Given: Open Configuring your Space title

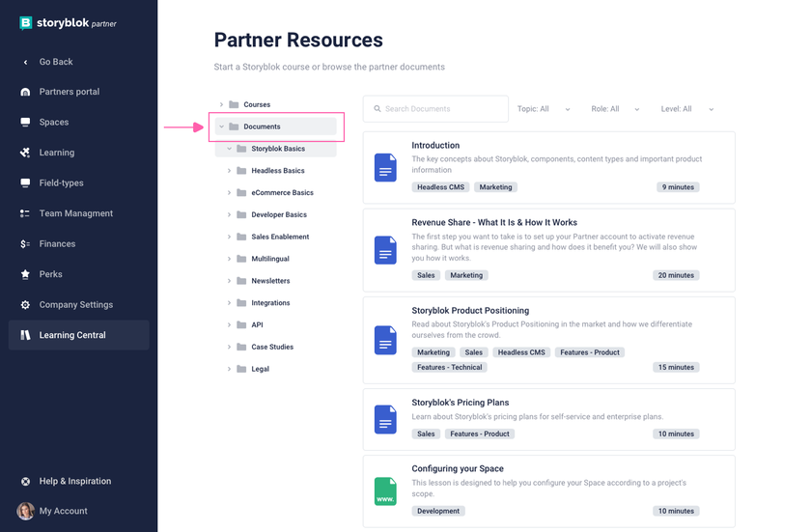Looking at the screenshot, I should pyautogui.click(x=458, y=469).
